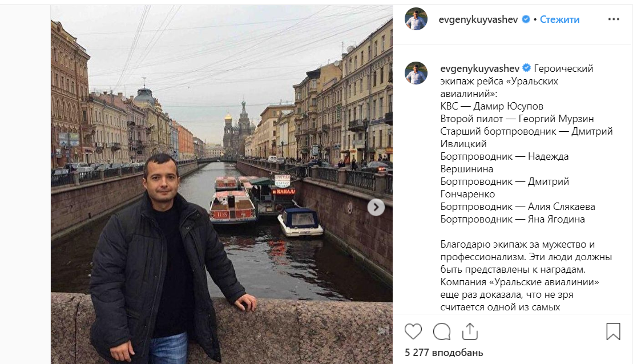Open the profile avatar in the post header

click(x=416, y=19)
